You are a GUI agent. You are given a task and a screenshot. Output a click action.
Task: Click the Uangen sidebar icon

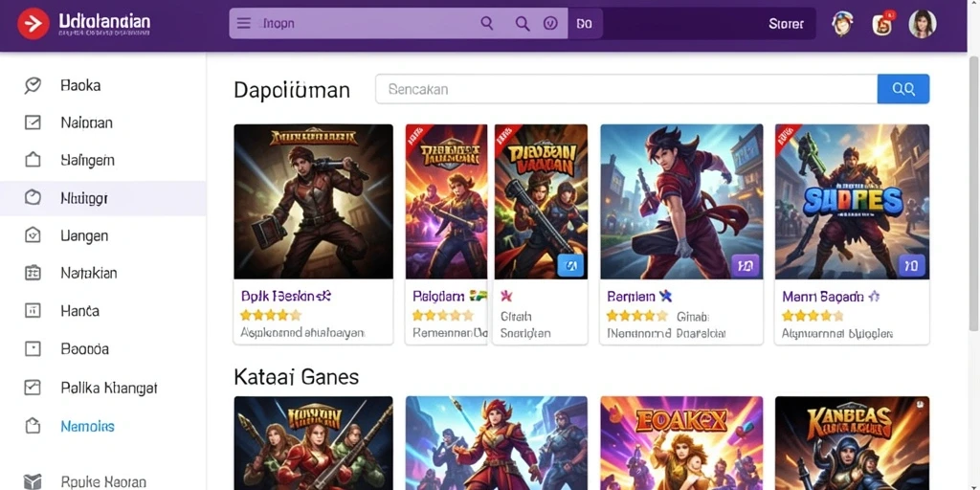pos(33,235)
